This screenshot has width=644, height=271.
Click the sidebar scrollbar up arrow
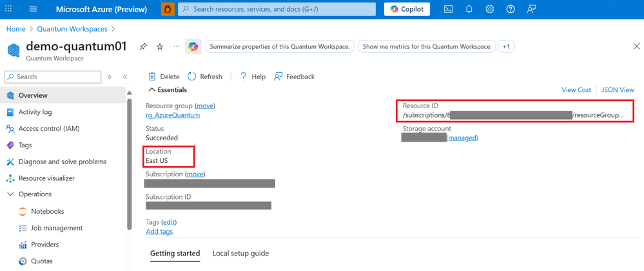[x=130, y=93]
